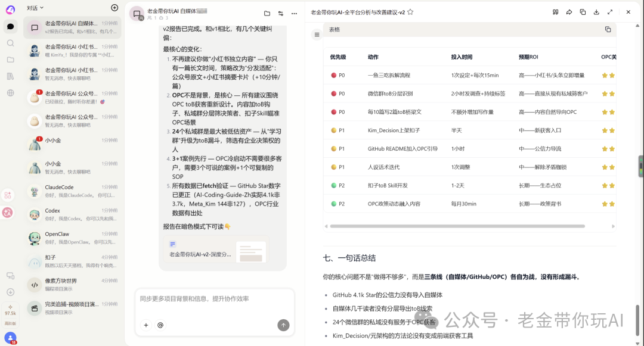This screenshot has width=644, height=346.
Task: Click the @ mention button
Action: click(x=160, y=325)
